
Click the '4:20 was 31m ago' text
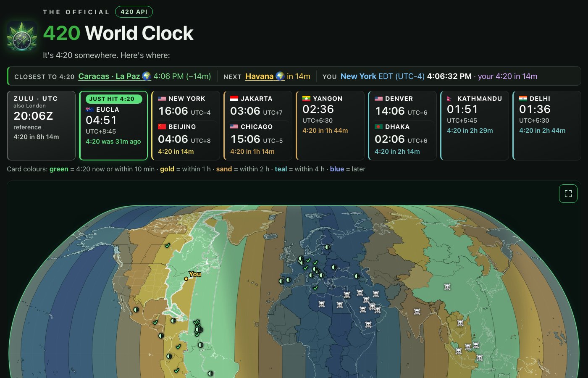[x=113, y=142]
